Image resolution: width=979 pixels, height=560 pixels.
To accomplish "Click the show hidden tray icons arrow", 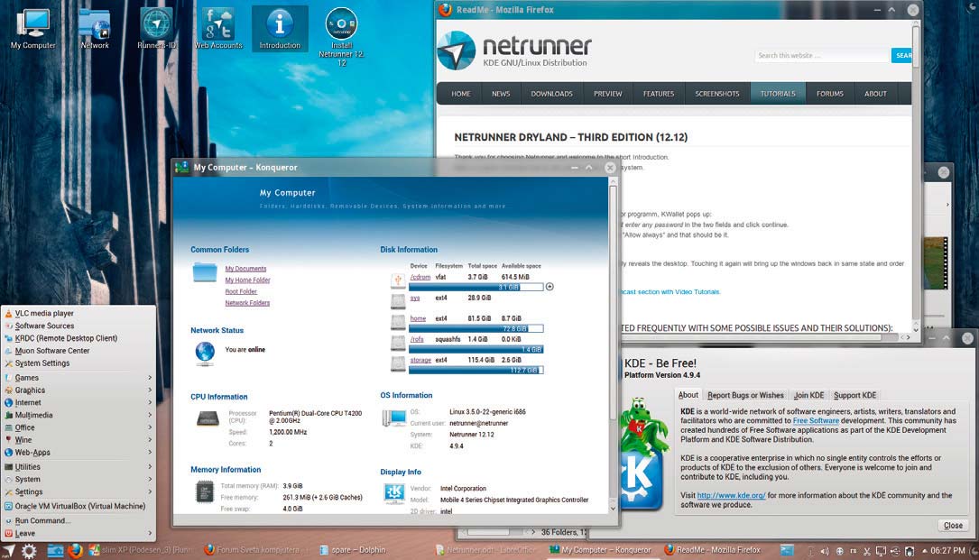I will click(x=925, y=551).
